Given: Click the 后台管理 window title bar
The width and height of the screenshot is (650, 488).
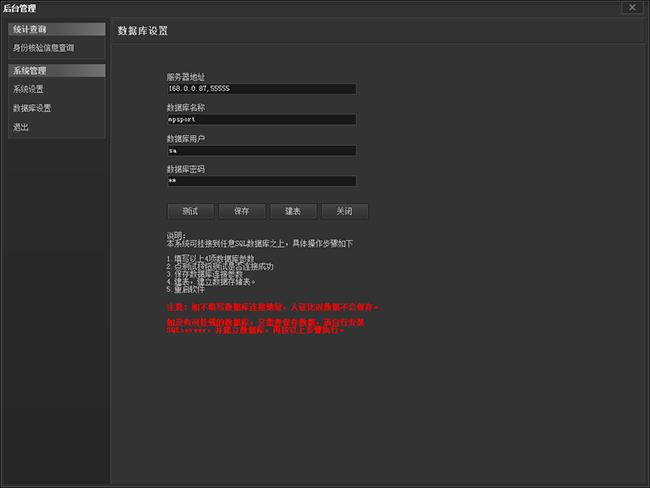Looking at the screenshot, I should point(300,8).
